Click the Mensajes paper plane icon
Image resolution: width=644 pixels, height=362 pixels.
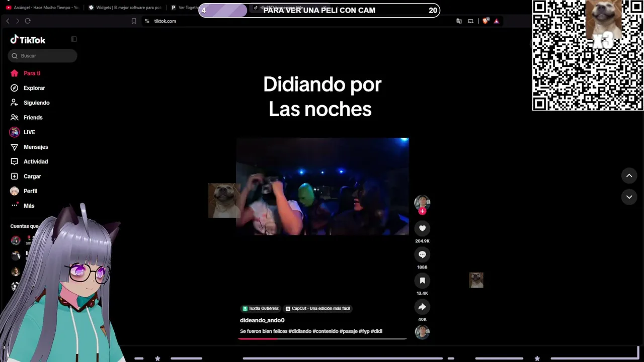coord(14,147)
